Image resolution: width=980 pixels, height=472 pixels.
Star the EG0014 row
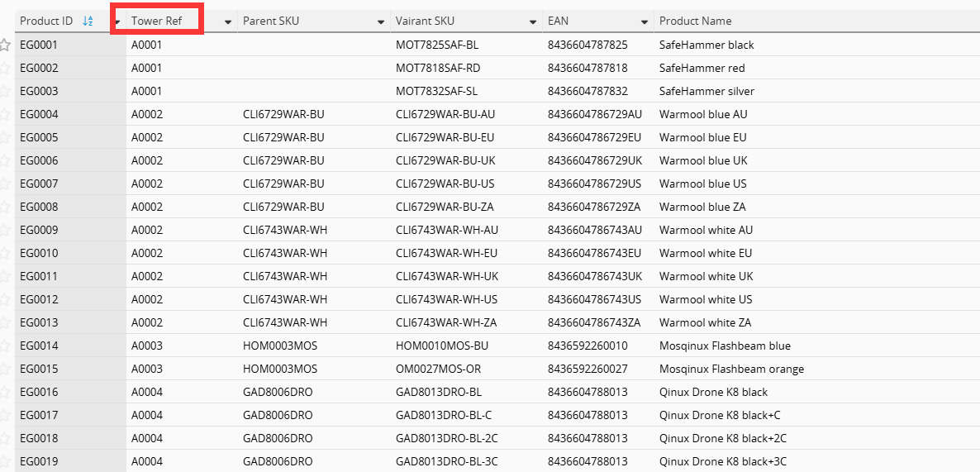(x=4, y=346)
